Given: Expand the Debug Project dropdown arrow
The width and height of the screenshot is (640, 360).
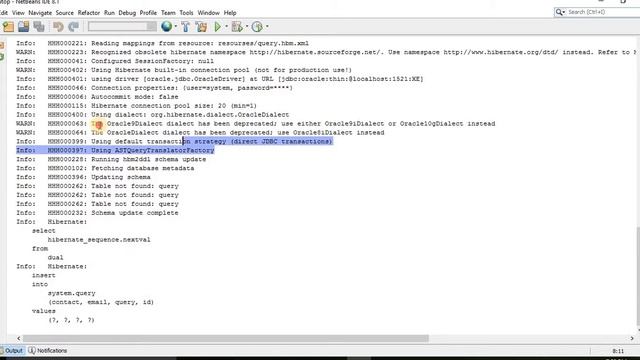Looking at the screenshot, I should [247, 27].
